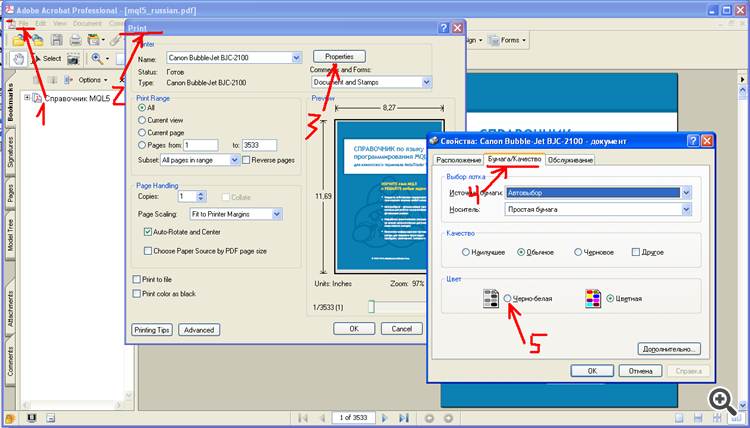Image resolution: width=750 pixels, height=428 pixels.
Task: Switch to Бумага/Качество tab
Action: tap(514, 159)
